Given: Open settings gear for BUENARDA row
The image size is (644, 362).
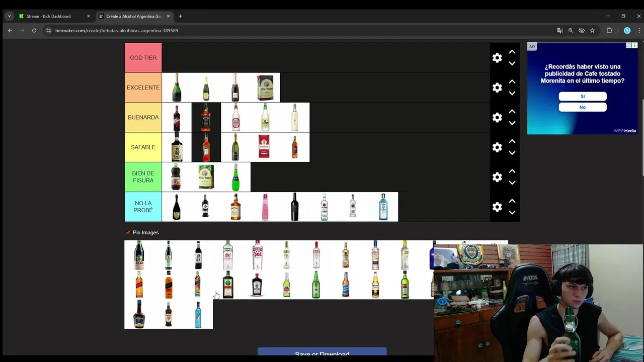Looking at the screenshot, I should (x=497, y=117).
